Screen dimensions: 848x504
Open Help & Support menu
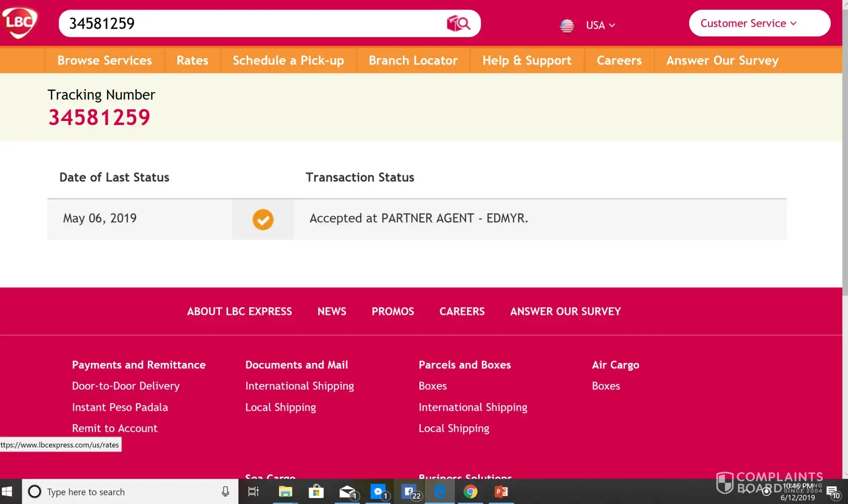click(x=527, y=60)
